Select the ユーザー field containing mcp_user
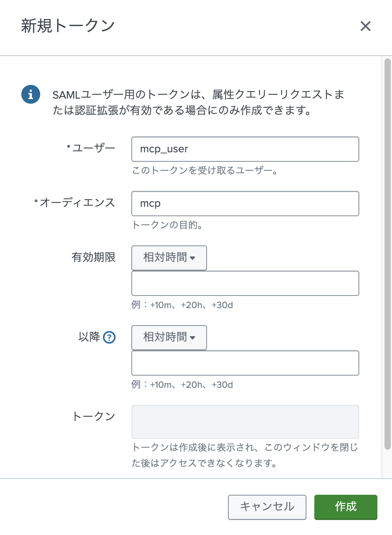The height and width of the screenshot is (535, 392). tap(245, 149)
